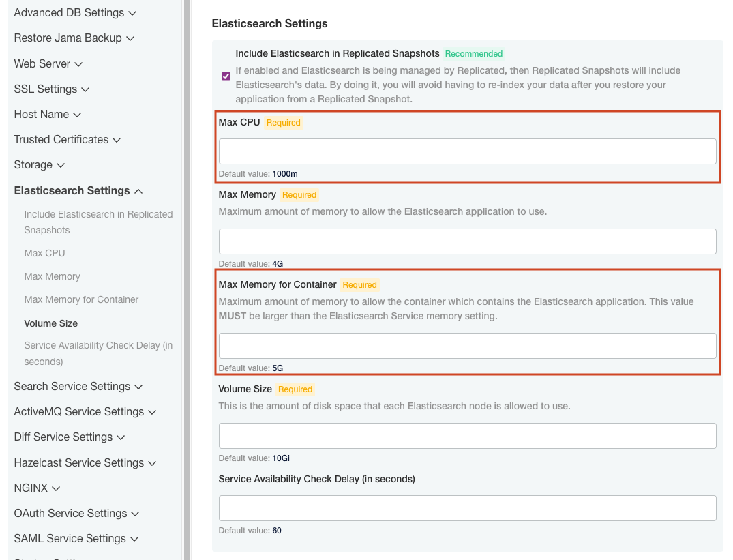The height and width of the screenshot is (560, 733).
Task: Click the Default value 1000m text
Action: point(258,173)
